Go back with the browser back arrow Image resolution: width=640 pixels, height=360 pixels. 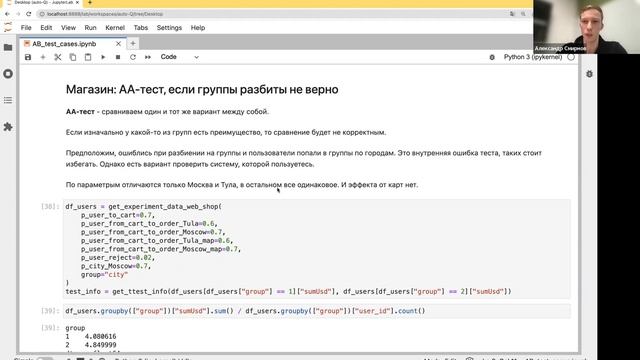tap(7, 14)
